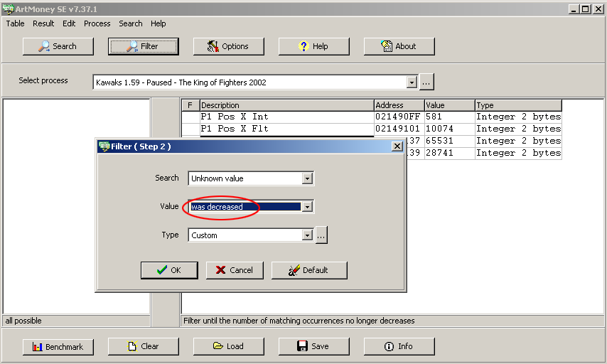Confirm the filter with OK
This screenshot has height=364, width=607.
pos(169,270)
